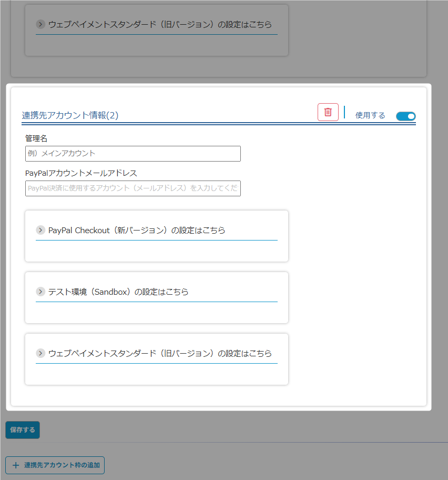Click chevron icon beside PayPal Checkout（新バージョン）
448x480 pixels.
pyautogui.click(x=40, y=230)
